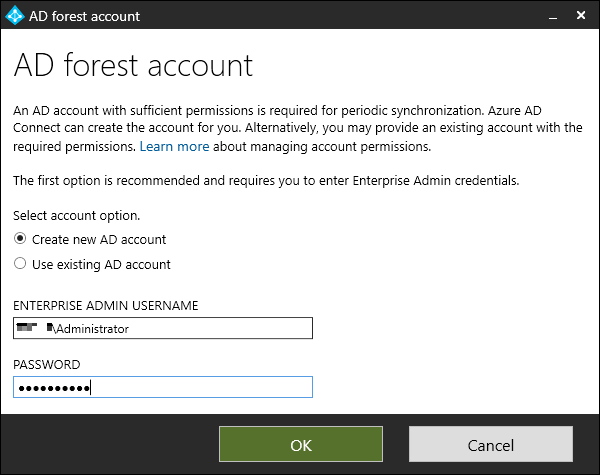Screen dimensions: 600x475
Task: Click the Use existing AD account label text
Action: coord(101,264)
